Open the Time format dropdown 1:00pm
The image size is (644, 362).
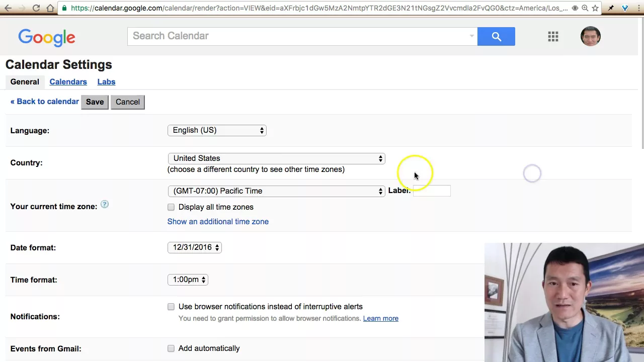pyautogui.click(x=188, y=280)
